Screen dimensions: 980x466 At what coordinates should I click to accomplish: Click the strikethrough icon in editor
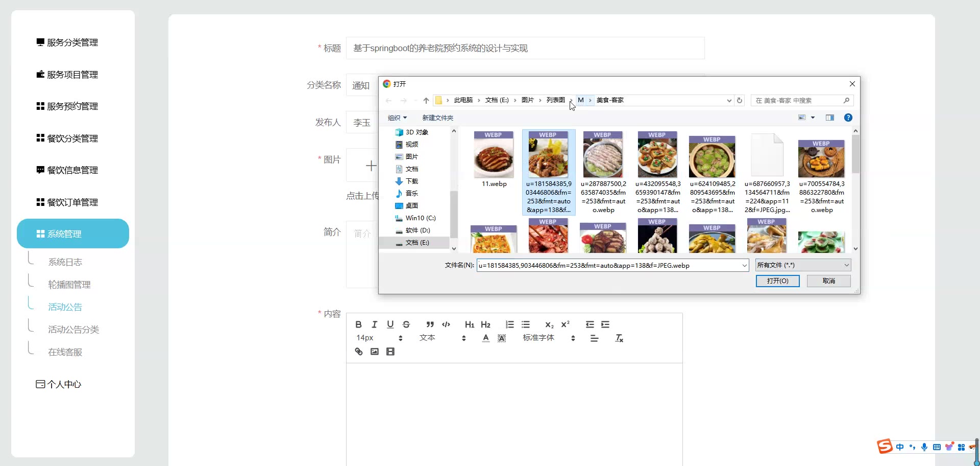pos(406,324)
